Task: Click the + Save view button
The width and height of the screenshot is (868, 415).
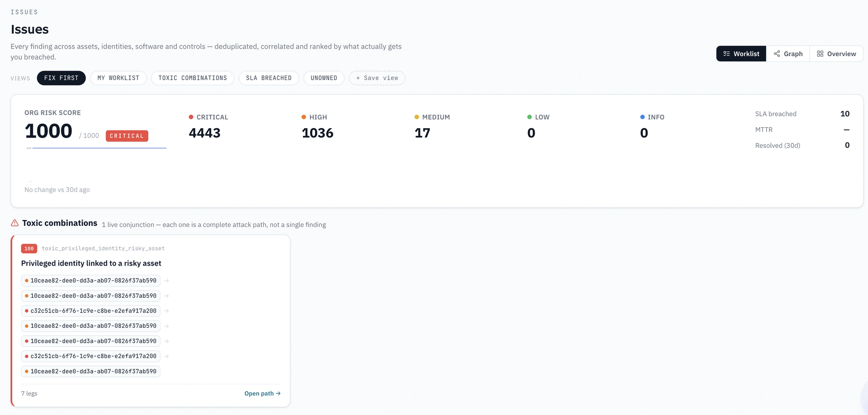Action: pyautogui.click(x=377, y=78)
